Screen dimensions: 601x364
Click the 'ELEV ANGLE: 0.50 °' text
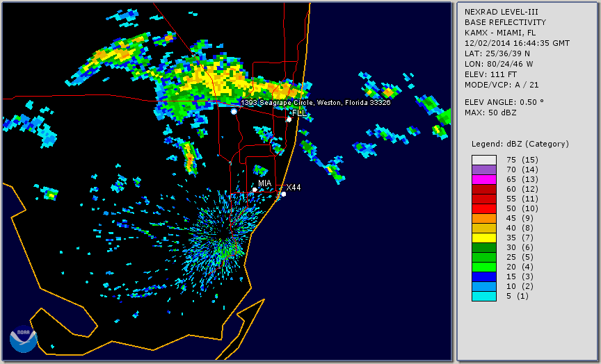(x=504, y=102)
